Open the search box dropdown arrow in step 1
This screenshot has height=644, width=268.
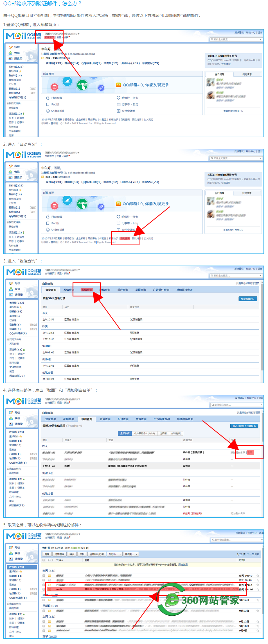[261, 40]
